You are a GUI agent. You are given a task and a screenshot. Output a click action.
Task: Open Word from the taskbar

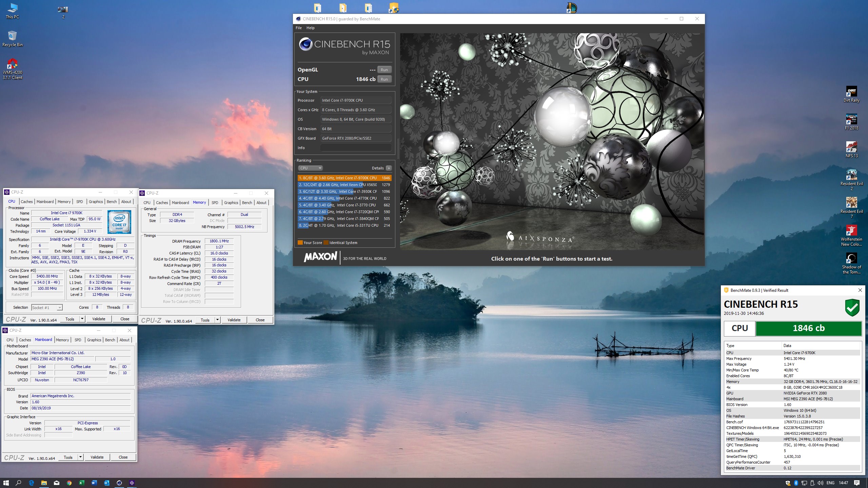[94, 483]
